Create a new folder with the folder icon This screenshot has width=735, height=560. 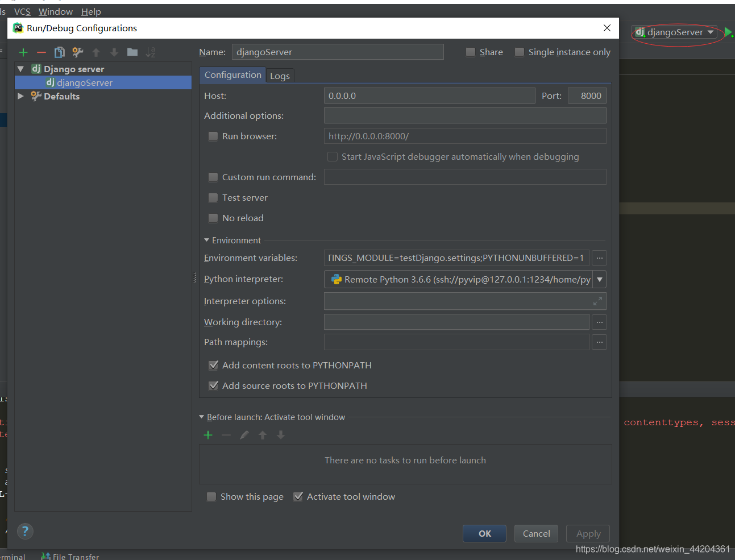click(x=132, y=52)
